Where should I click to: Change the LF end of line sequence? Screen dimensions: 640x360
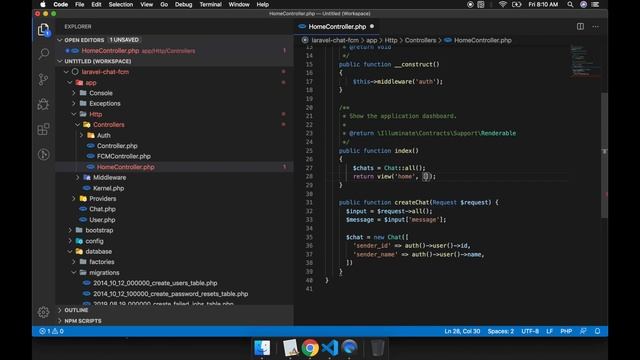coord(549,331)
